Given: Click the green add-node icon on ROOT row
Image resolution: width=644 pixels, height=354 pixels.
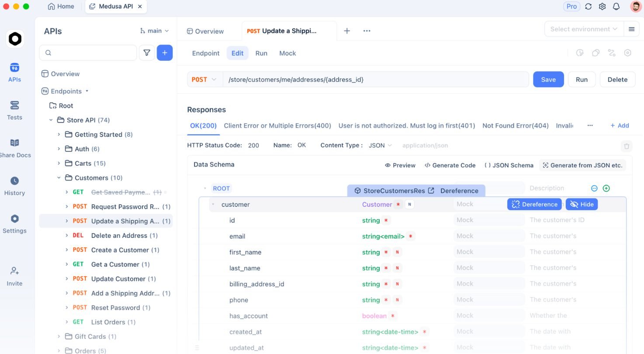Looking at the screenshot, I should [606, 188].
